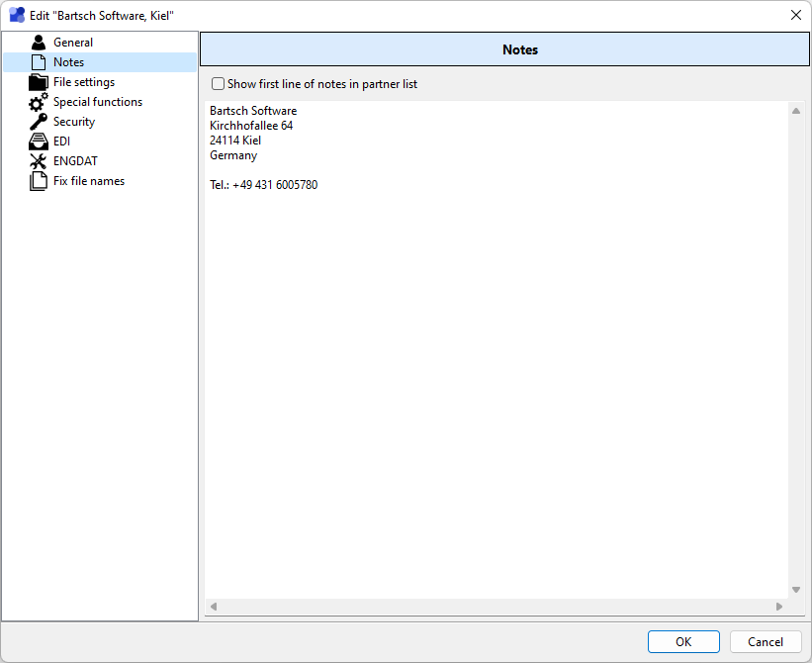The width and height of the screenshot is (812, 663).
Task: Confirm changes with OK button
Action: [x=683, y=641]
